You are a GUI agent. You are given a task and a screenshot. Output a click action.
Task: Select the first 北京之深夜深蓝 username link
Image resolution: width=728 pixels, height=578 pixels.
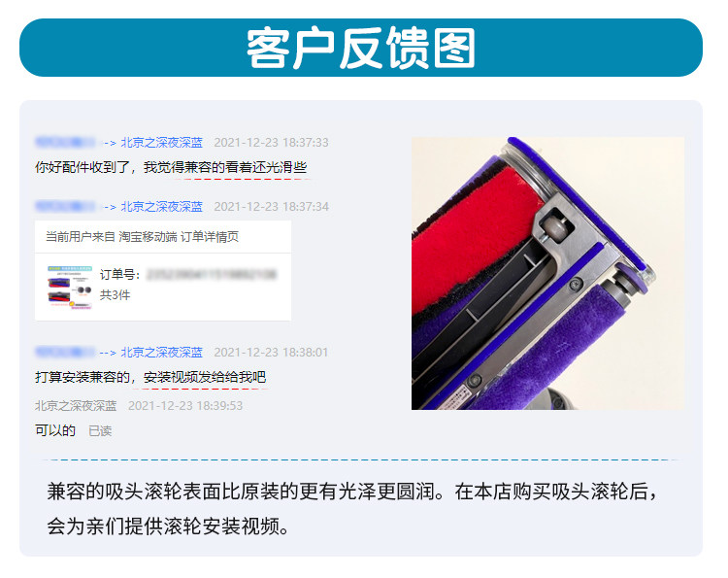[x=161, y=142]
